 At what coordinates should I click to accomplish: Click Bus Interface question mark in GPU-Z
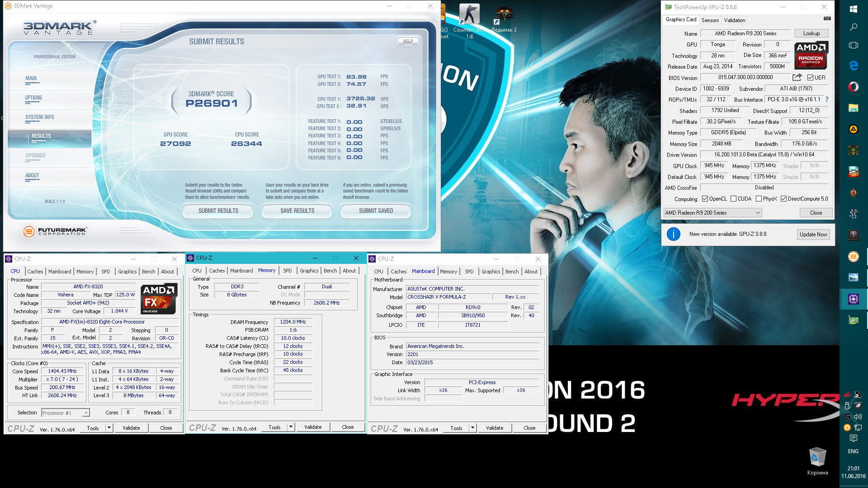(x=827, y=99)
